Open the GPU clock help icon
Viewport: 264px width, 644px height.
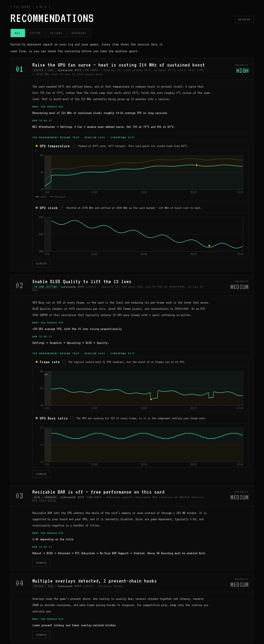click(x=62, y=208)
